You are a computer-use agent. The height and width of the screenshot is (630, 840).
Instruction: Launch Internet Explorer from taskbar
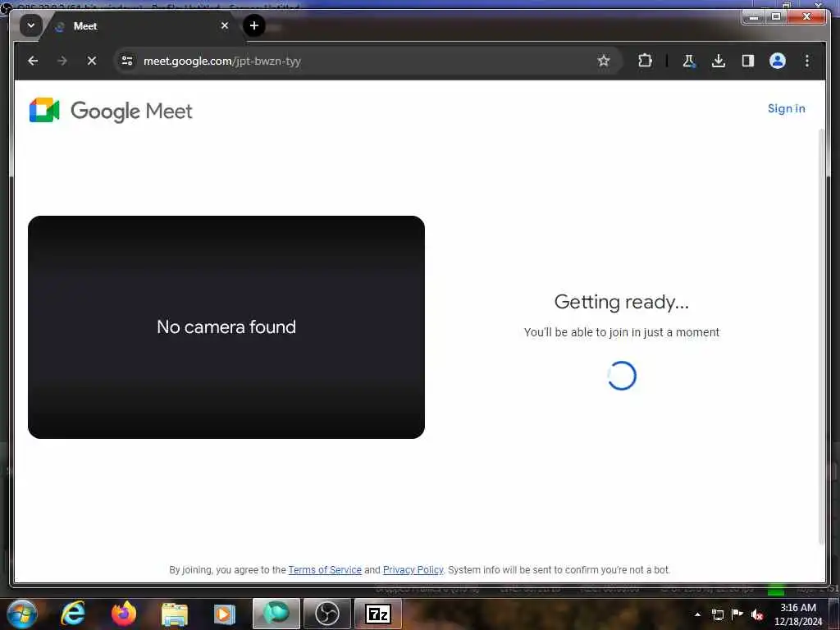click(x=72, y=614)
